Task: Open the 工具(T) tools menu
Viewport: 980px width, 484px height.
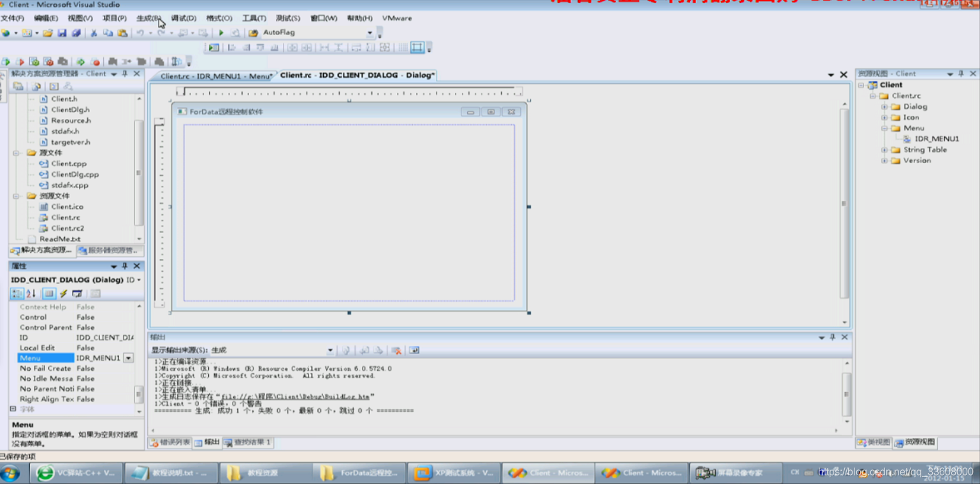Action: [254, 18]
